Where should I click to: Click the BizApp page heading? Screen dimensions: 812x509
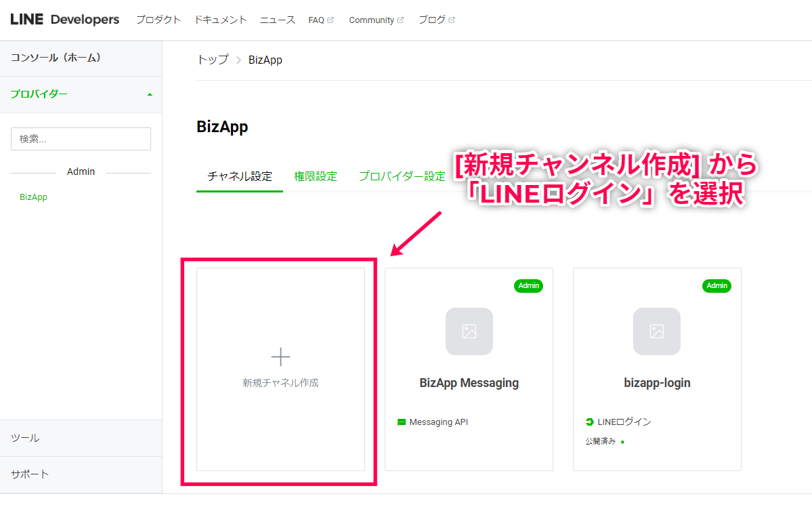point(222,127)
